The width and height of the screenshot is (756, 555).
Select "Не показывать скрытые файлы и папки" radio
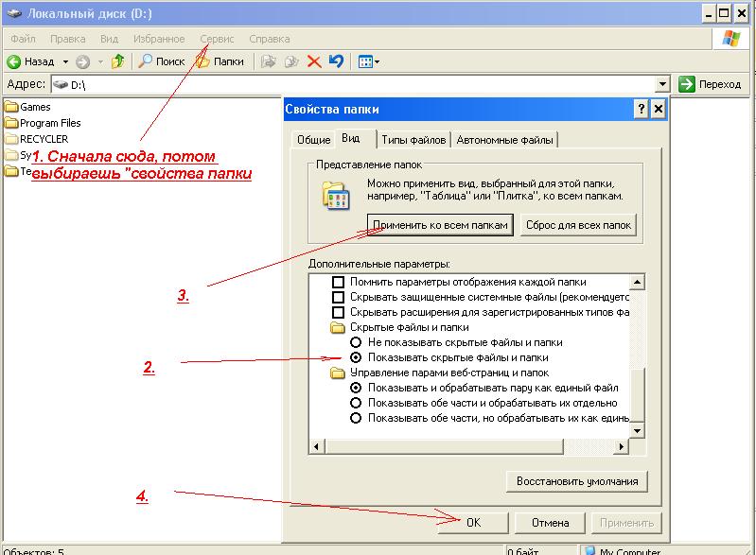(x=356, y=342)
